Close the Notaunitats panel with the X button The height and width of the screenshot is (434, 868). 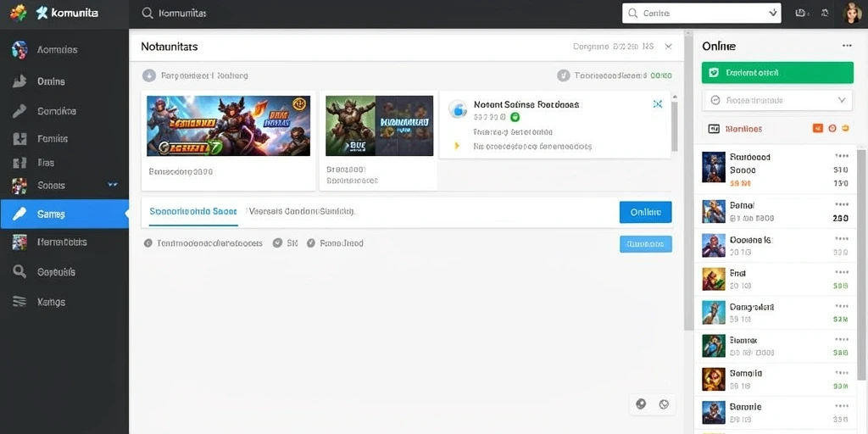pyautogui.click(x=668, y=47)
